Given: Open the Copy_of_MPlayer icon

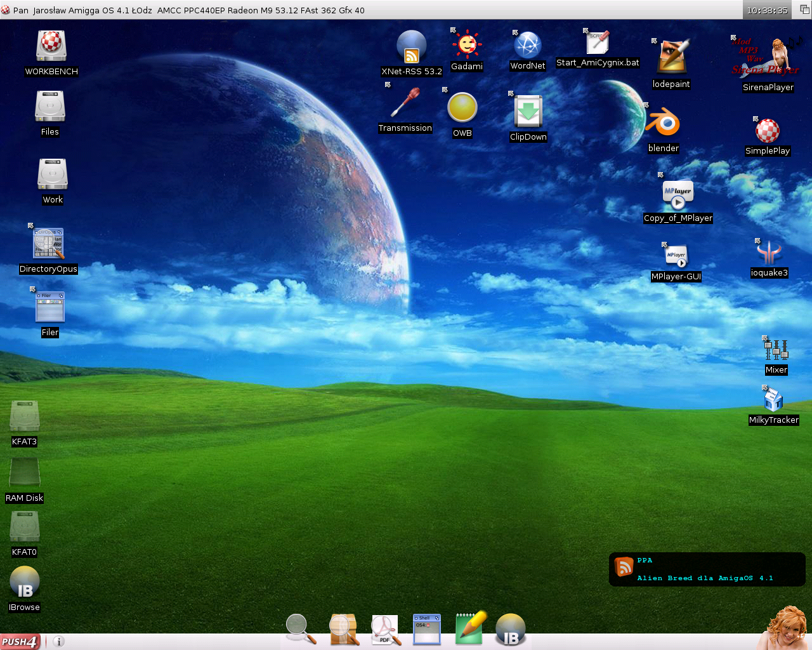Looking at the screenshot, I should (x=678, y=194).
